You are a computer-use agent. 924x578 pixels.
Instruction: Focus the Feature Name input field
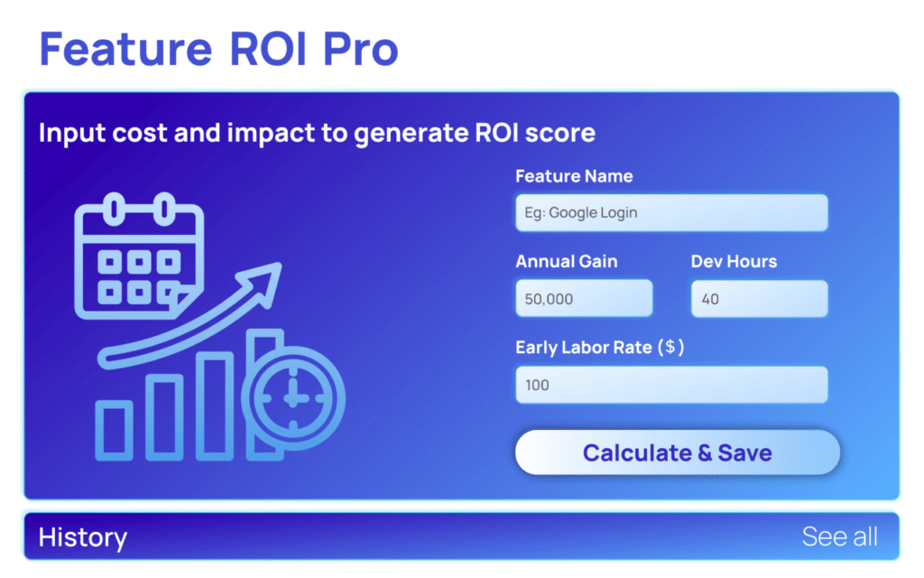click(671, 213)
